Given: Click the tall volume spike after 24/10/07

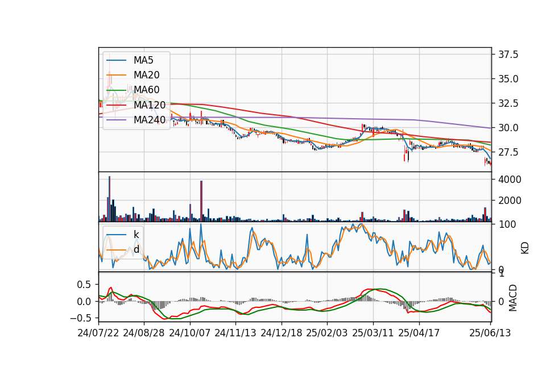Looking at the screenshot, I should (201, 201).
